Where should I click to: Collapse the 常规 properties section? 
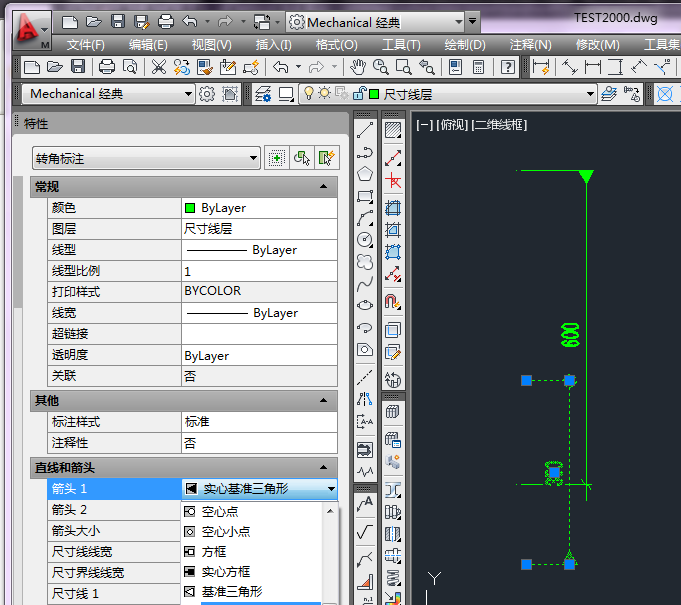(x=323, y=187)
